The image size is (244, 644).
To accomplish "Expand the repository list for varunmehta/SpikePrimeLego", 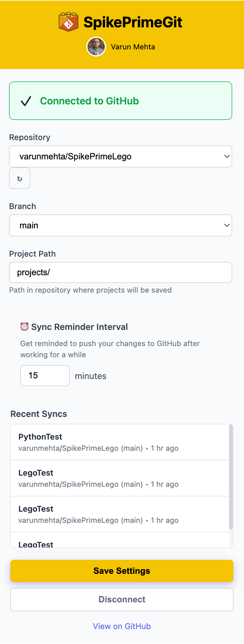I will pyautogui.click(x=121, y=157).
